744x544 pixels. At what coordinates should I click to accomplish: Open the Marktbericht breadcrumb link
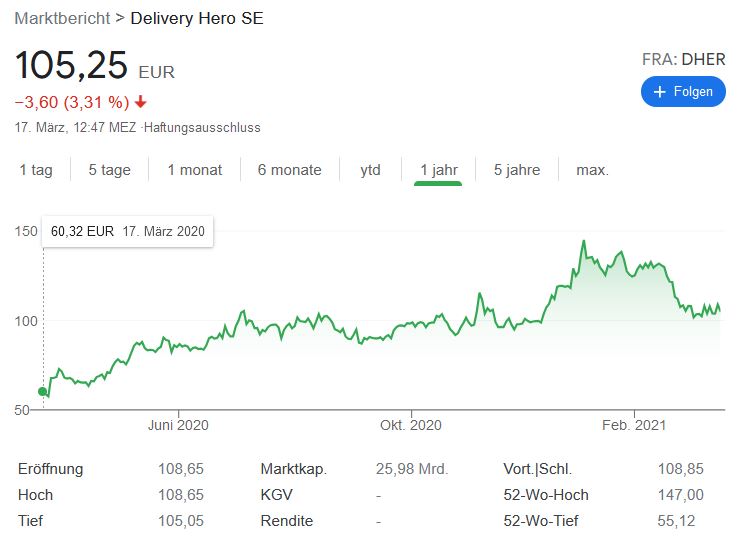pyautogui.click(x=62, y=19)
